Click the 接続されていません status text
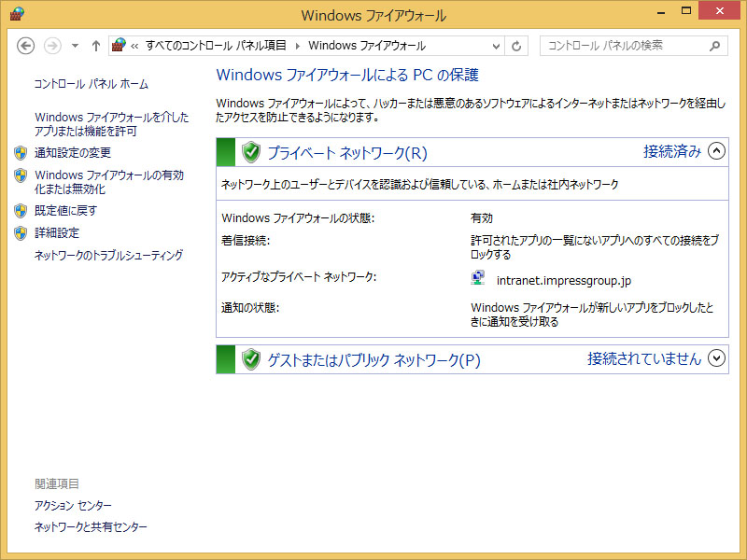Viewport: 747px width, 560px height. tap(644, 358)
